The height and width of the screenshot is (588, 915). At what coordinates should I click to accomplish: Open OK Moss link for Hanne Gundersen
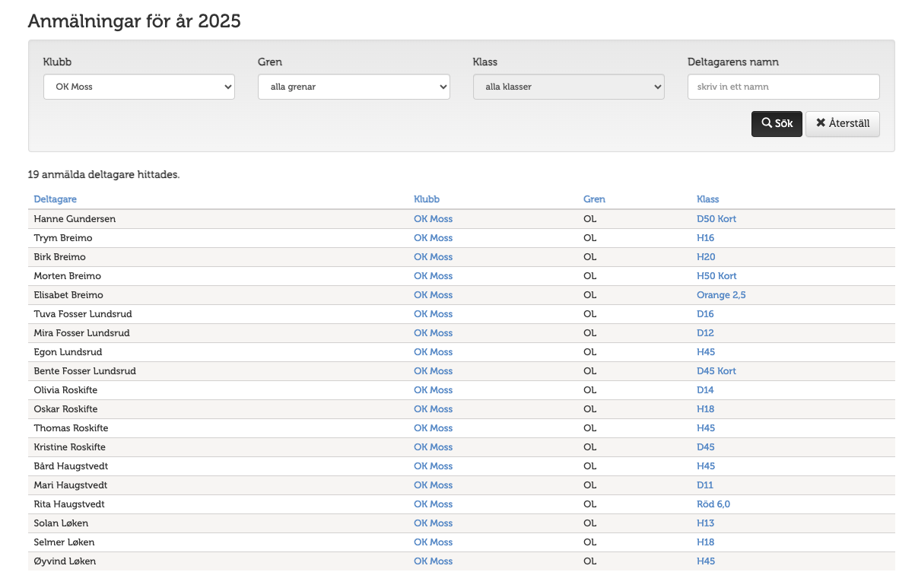(433, 219)
